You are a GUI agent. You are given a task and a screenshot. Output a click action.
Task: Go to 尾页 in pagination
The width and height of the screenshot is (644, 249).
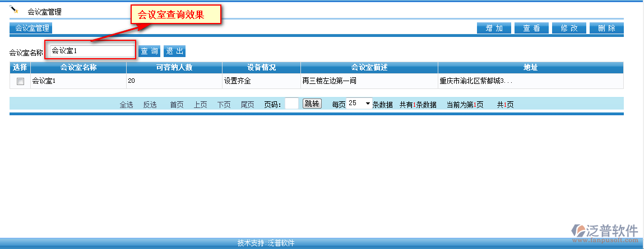tap(248, 105)
